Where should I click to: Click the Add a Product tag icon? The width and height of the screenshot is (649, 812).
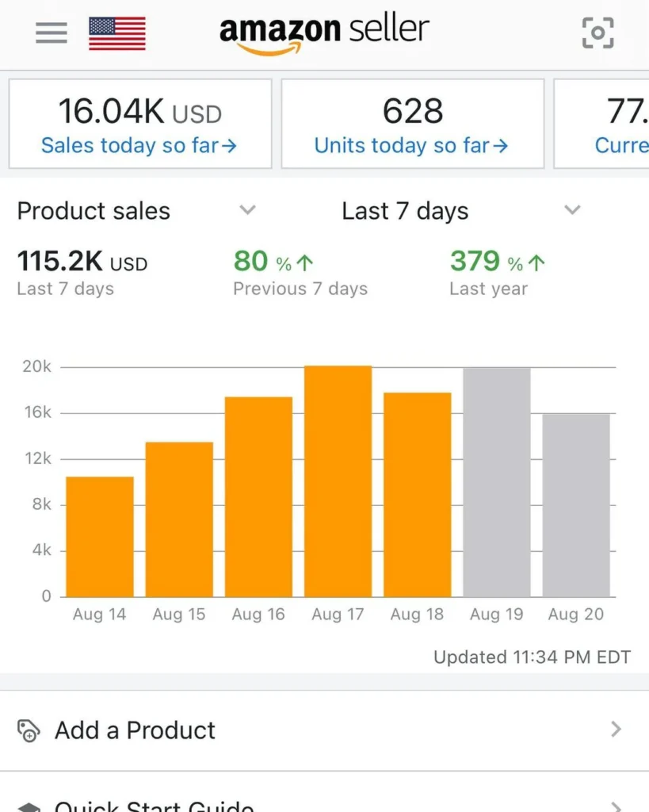coord(29,730)
